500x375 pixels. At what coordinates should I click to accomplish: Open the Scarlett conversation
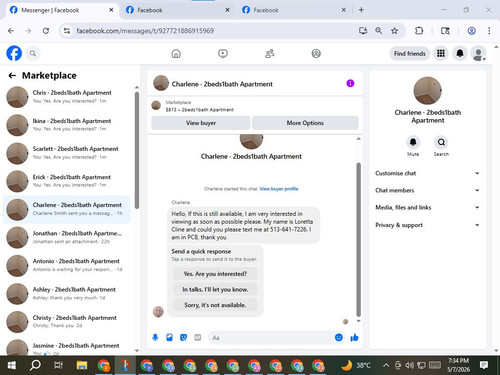pyautogui.click(x=67, y=153)
